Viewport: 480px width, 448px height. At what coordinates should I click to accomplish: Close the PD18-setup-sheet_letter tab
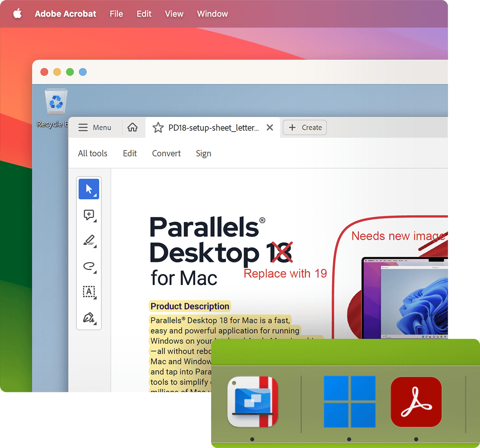click(270, 127)
